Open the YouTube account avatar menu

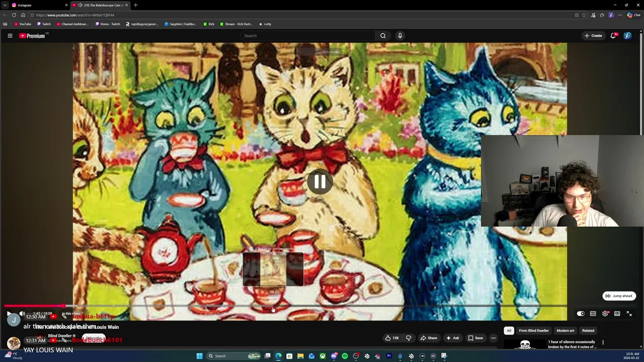(x=627, y=36)
